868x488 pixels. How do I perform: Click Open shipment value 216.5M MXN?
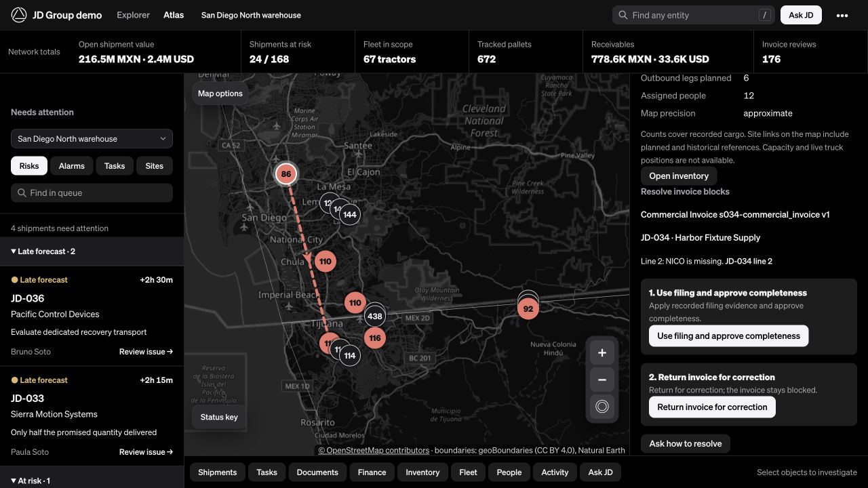pyautogui.click(x=136, y=59)
